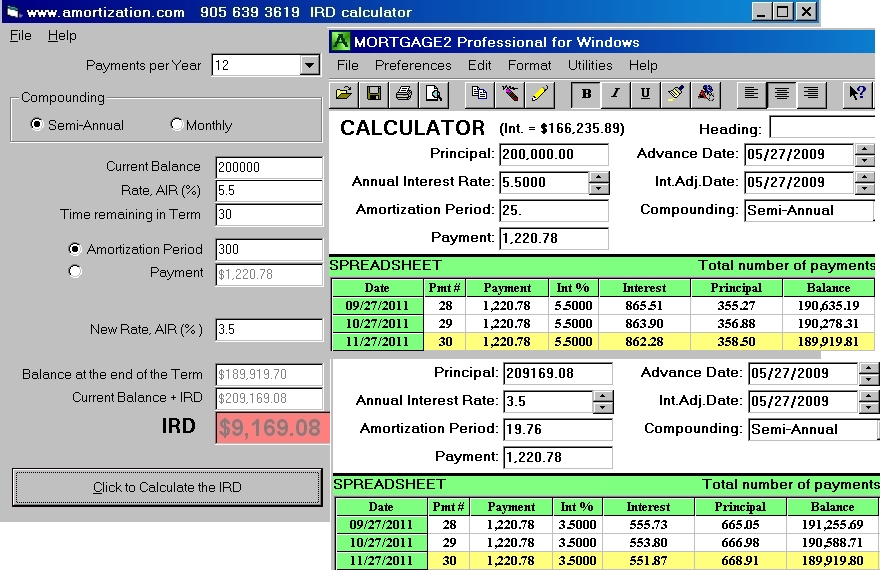
Task: Click the context Help arrow icon
Action: coord(857,94)
